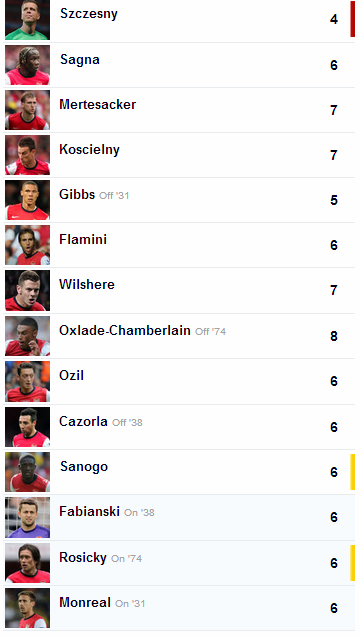Select Oxlade-Chamberlain's name

point(124,331)
